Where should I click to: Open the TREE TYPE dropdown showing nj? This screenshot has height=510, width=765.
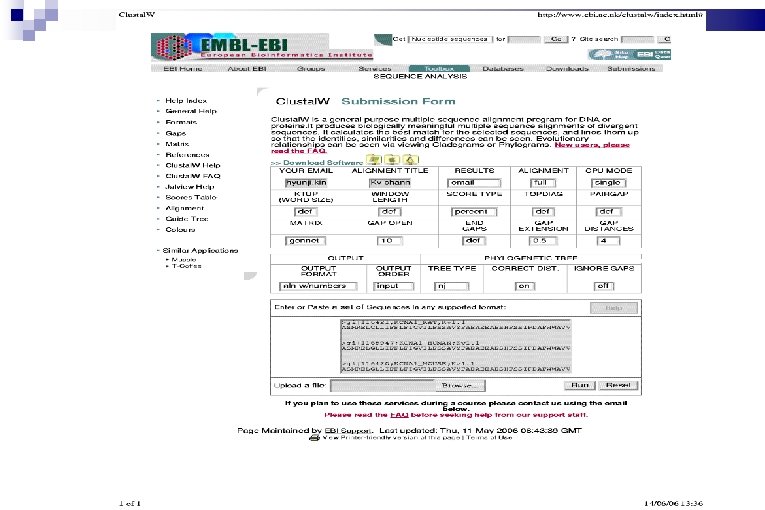click(452, 286)
